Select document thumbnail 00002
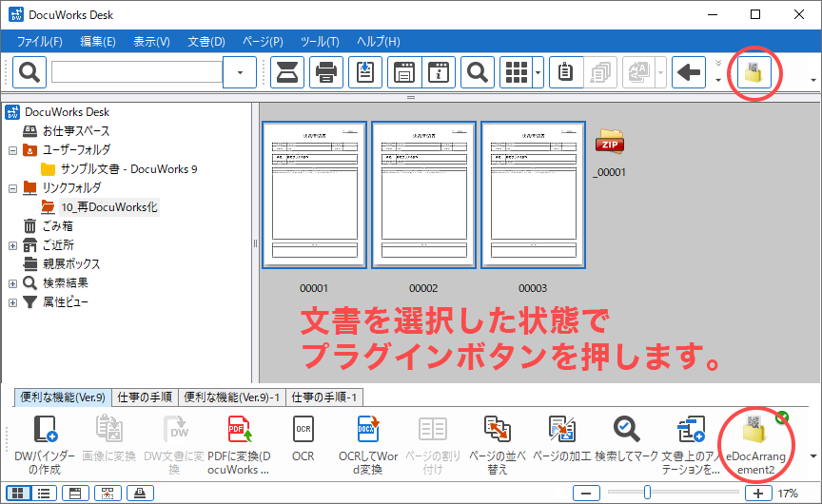 423,195
